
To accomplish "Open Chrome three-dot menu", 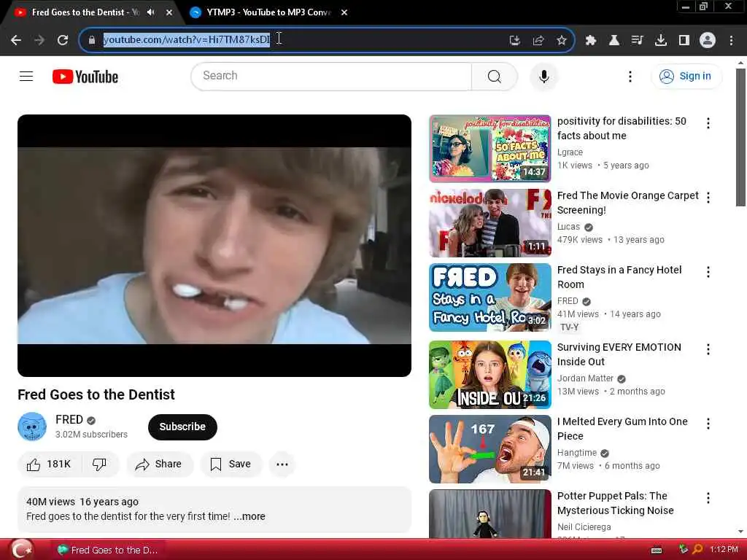I will pyautogui.click(x=731, y=41).
